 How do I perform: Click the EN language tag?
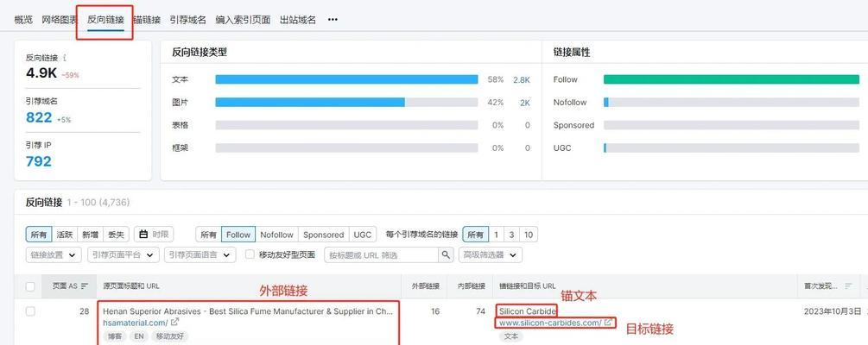138,336
